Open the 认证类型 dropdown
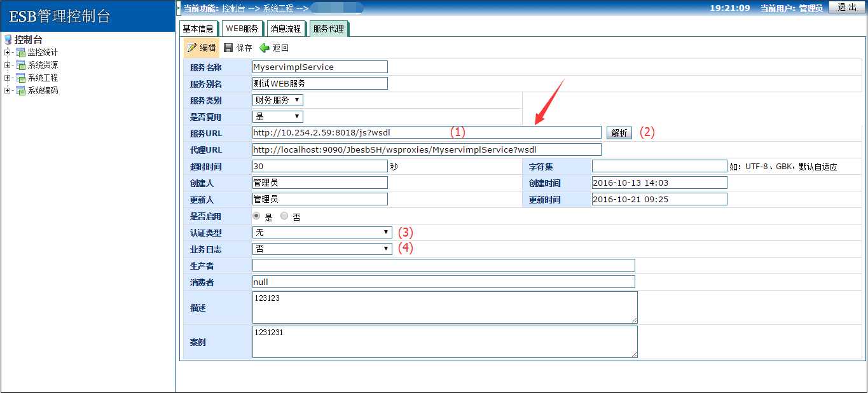Viewport: 868px width, 393px height. tap(322, 232)
